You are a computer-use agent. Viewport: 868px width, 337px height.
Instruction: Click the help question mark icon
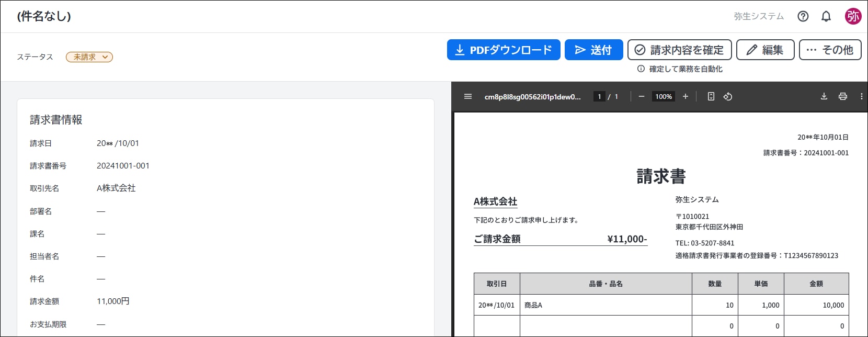803,16
